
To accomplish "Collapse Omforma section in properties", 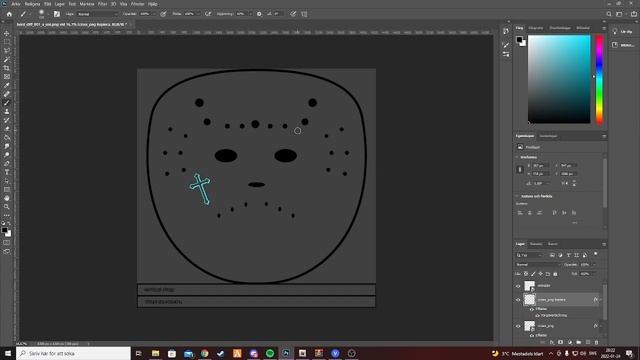I will pyautogui.click(x=517, y=157).
